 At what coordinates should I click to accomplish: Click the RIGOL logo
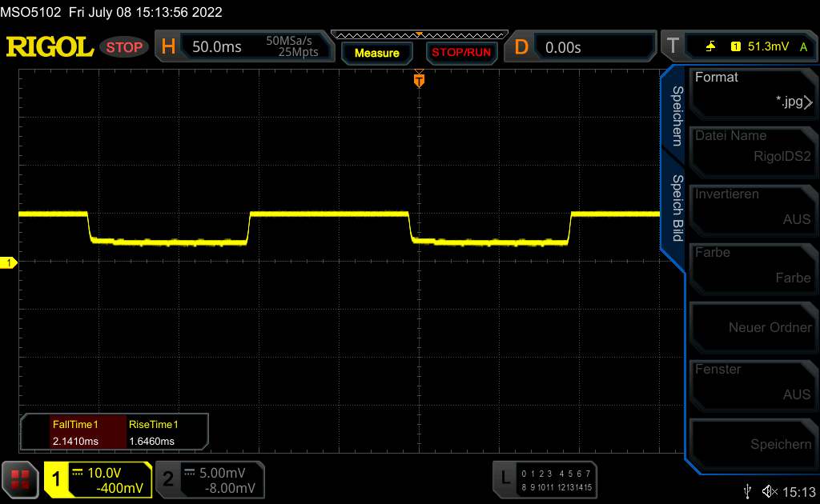pyautogui.click(x=50, y=47)
